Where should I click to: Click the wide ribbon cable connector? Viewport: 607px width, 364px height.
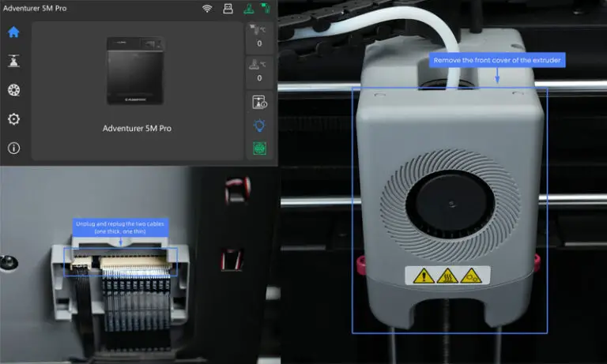tap(135, 263)
